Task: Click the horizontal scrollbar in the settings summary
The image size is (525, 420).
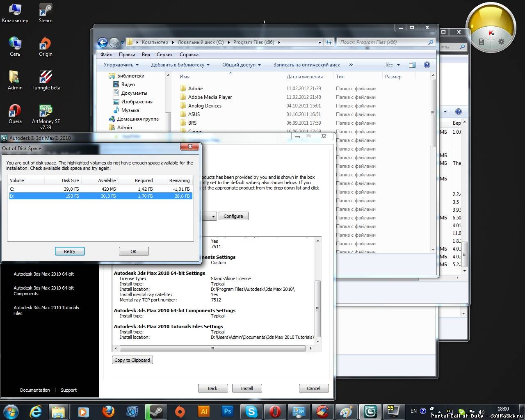Action: click(212, 349)
